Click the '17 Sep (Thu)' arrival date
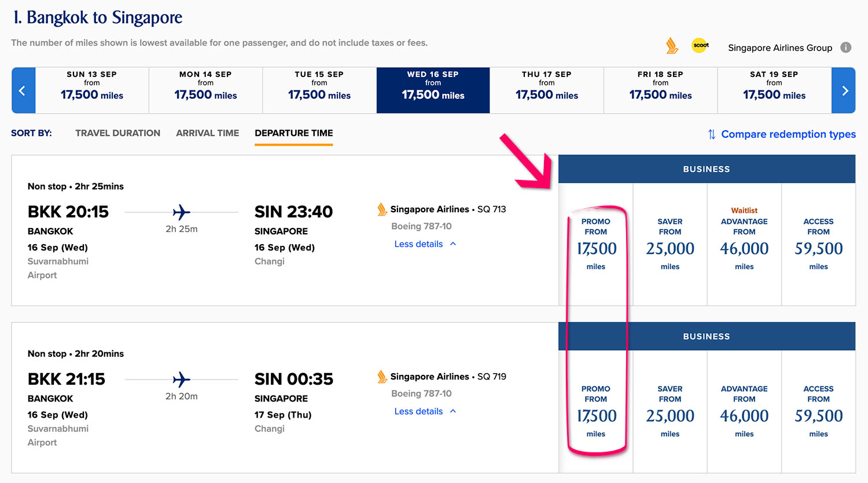This screenshot has height=483, width=868. (283, 415)
